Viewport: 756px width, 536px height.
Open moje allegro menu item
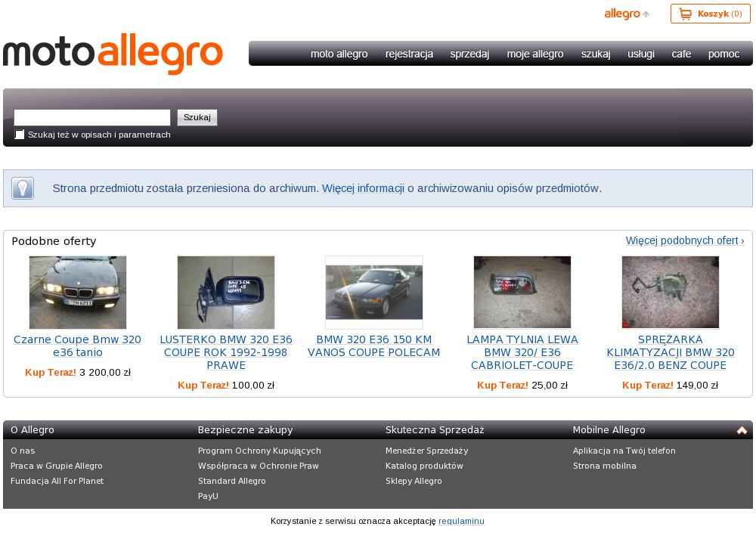(535, 54)
